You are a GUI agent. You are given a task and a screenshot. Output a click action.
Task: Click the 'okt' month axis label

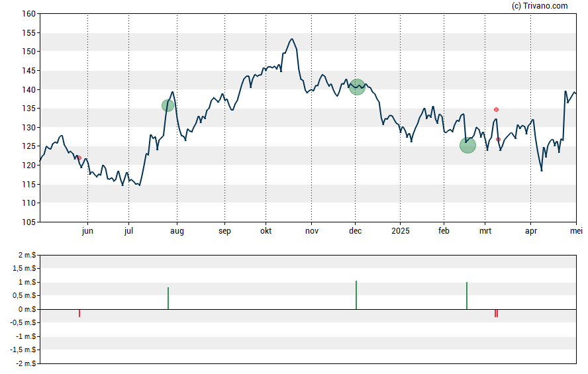266,231
